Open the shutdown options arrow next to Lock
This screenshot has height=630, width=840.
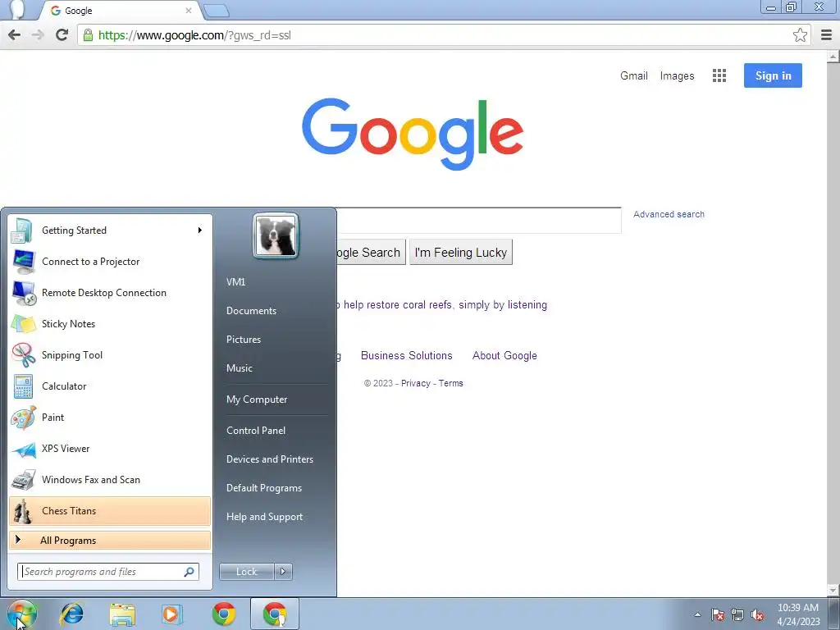coord(283,572)
